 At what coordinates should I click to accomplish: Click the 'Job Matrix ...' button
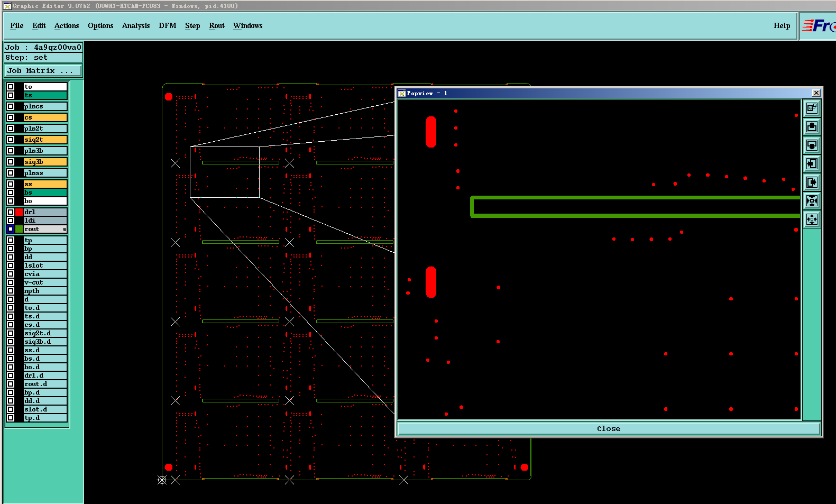tap(43, 70)
